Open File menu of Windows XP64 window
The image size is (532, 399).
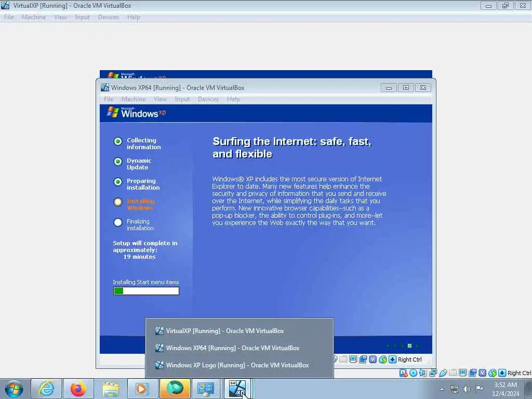point(109,99)
